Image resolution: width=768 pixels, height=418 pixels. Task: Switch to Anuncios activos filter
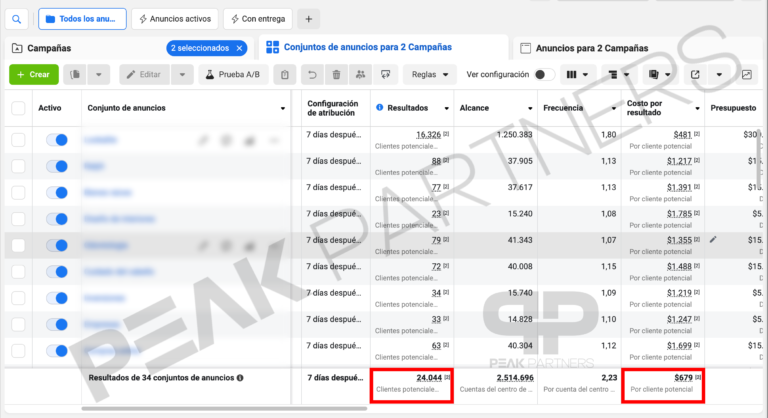[x=175, y=19]
